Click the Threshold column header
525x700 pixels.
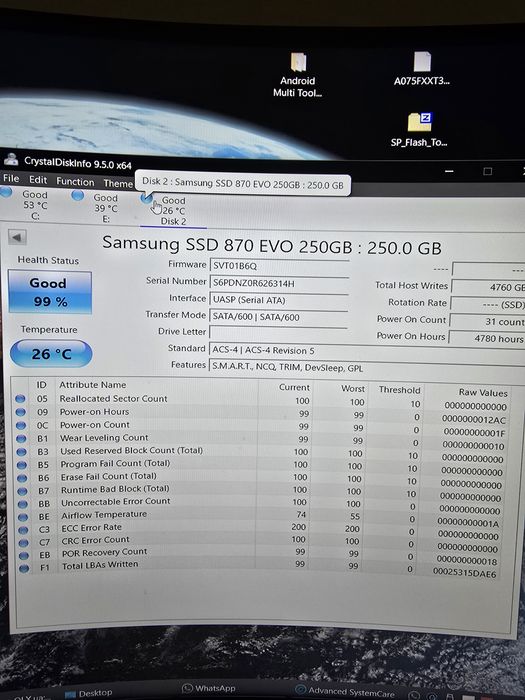click(x=400, y=390)
